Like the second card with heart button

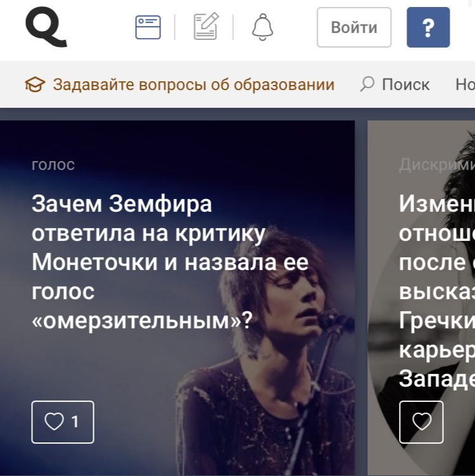[x=421, y=422]
